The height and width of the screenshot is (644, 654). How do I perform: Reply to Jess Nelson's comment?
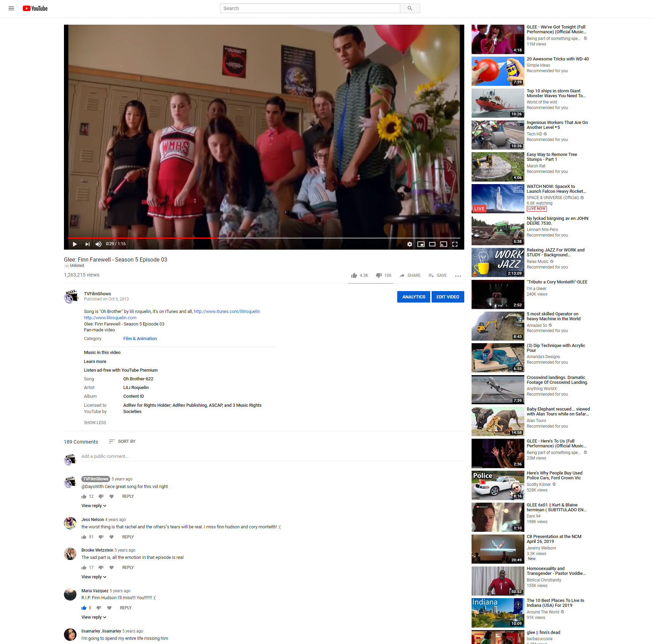(x=128, y=537)
